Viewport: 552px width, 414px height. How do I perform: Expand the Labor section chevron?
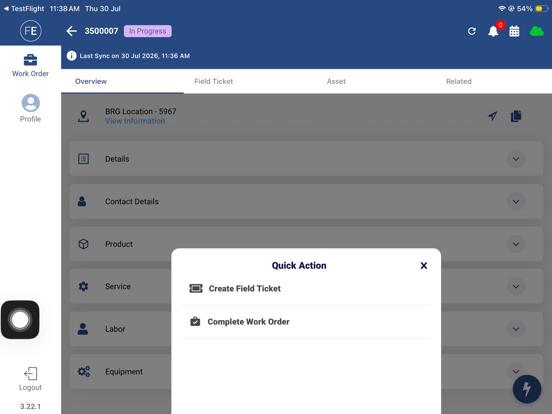point(516,329)
